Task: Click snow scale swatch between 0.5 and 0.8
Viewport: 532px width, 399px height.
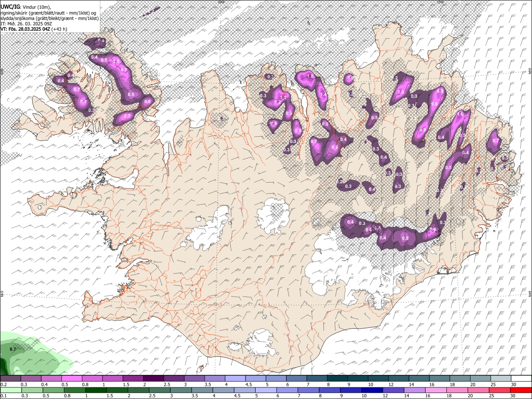Action: coord(72,378)
